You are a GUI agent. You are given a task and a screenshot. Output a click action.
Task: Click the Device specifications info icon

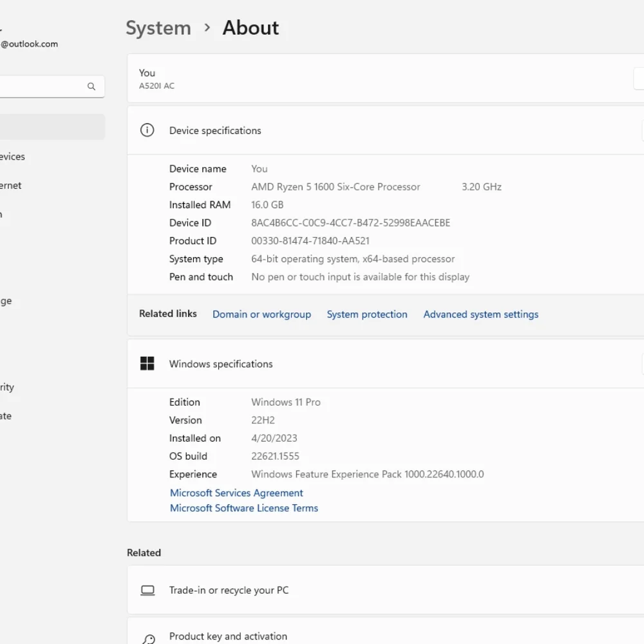[x=147, y=130]
